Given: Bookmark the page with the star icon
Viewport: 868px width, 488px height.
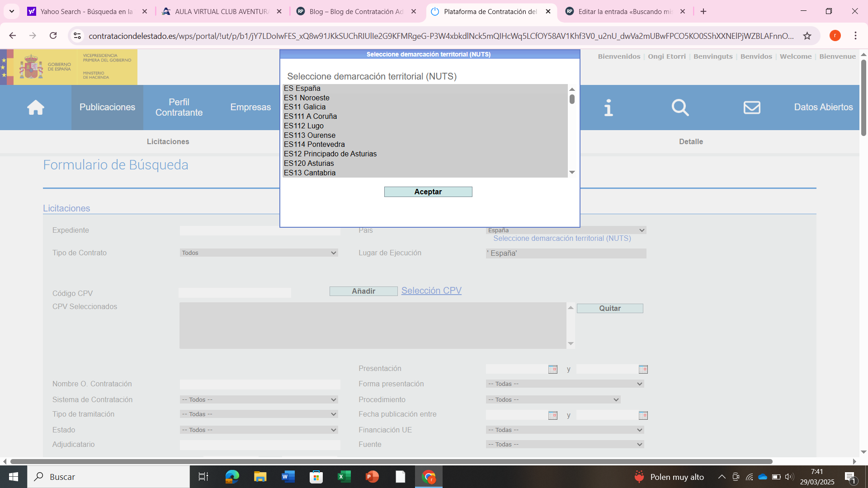Looking at the screenshot, I should click(807, 36).
